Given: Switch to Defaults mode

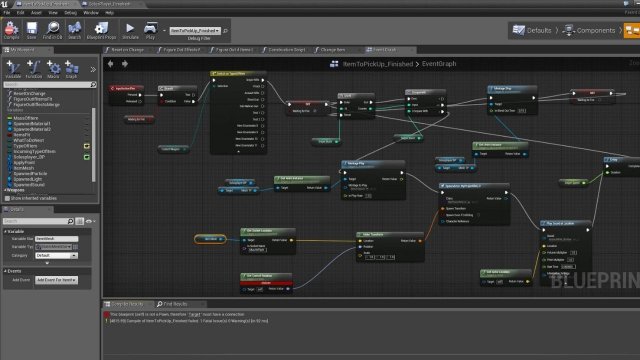Looking at the screenshot, I should [x=532, y=30].
